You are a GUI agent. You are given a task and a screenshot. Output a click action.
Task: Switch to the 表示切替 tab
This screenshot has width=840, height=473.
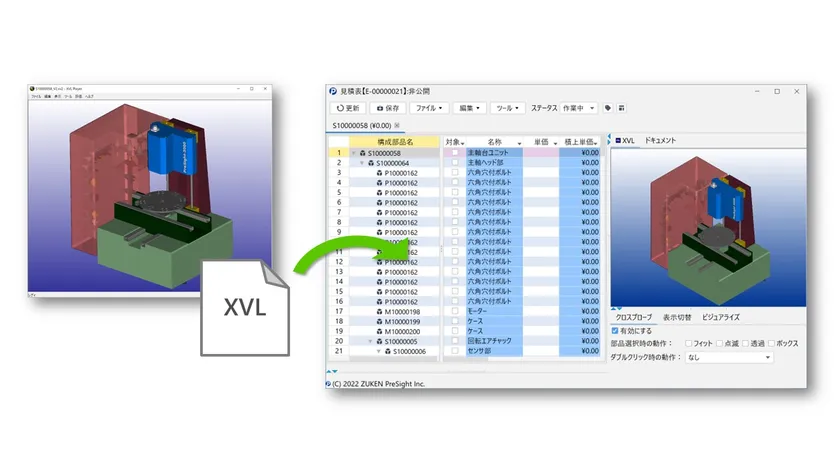(x=677, y=316)
